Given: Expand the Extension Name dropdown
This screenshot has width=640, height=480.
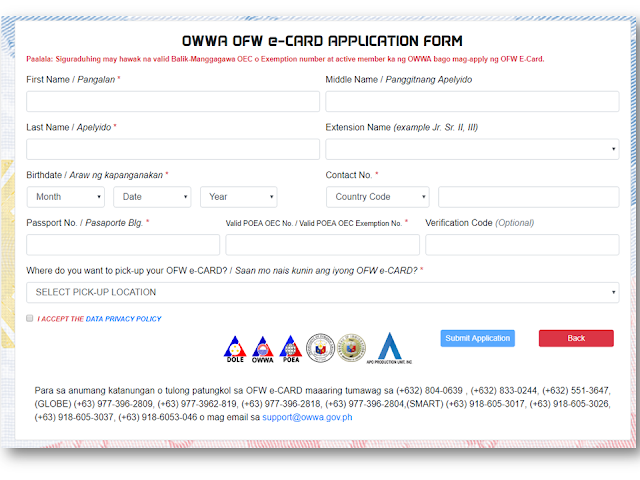Looking at the screenshot, I should tap(472, 149).
